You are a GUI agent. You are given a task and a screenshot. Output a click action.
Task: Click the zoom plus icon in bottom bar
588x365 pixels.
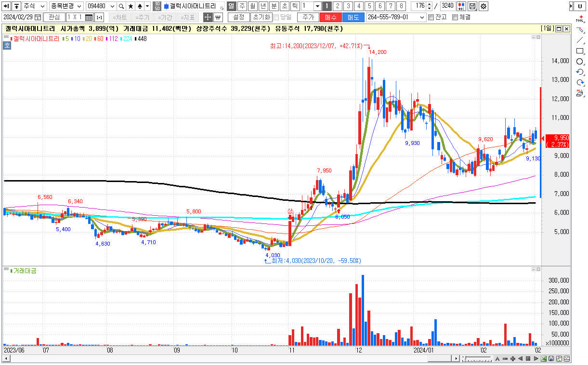tap(513, 359)
